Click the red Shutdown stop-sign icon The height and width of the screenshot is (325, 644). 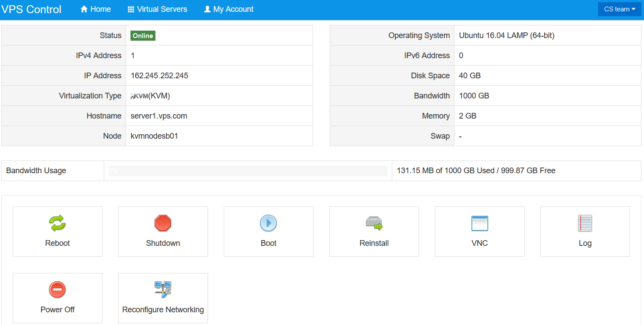tap(163, 223)
